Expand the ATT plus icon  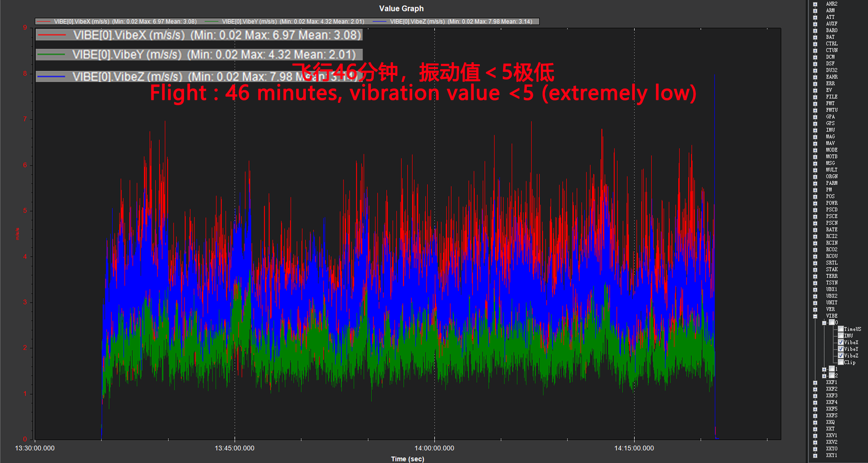point(815,17)
